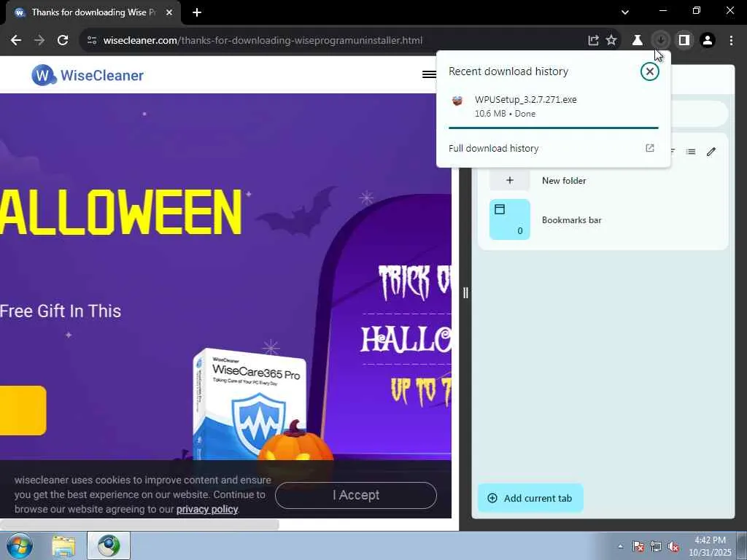Click the horizontal page scrollbar

[x=139, y=524]
